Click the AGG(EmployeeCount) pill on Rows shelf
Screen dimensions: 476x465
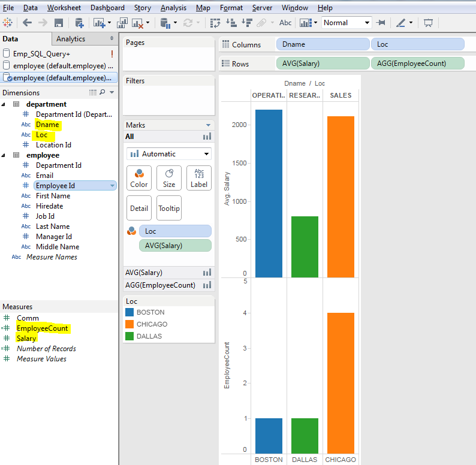pyautogui.click(x=418, y=64)
